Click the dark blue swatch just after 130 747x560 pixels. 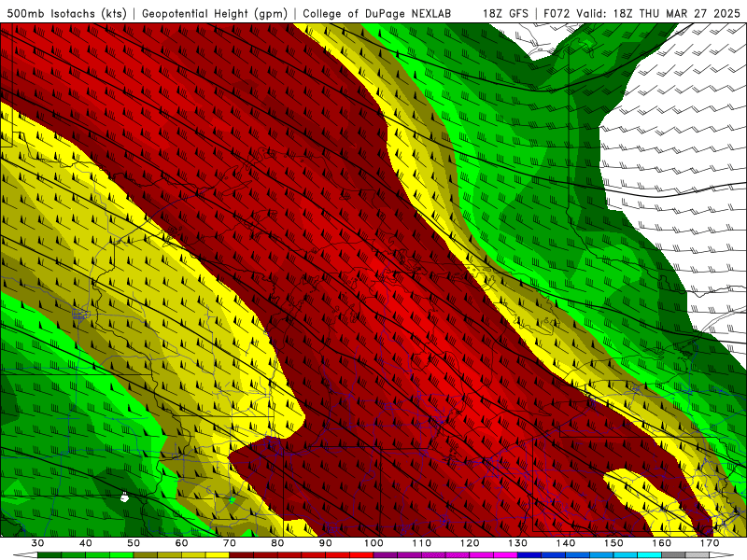point(529,555)
